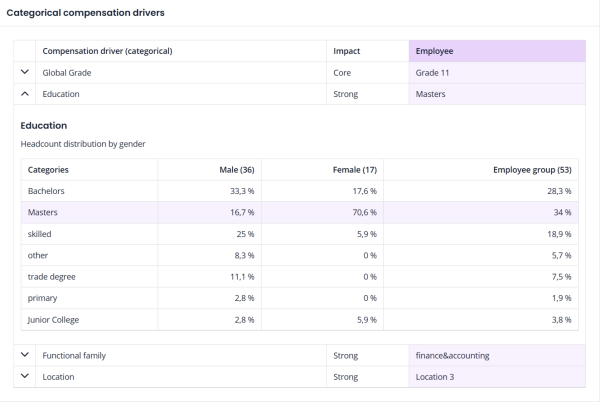600x402 pixels.
Task: Expand the Functional family row chevron
Action: coord(25,355)
